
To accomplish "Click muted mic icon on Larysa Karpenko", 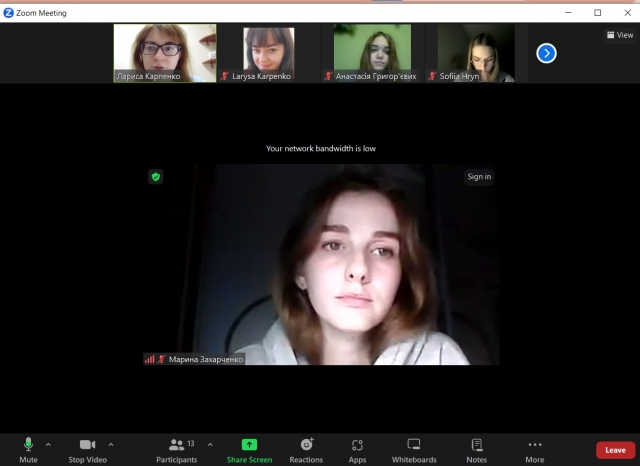I will pos(224,76).
